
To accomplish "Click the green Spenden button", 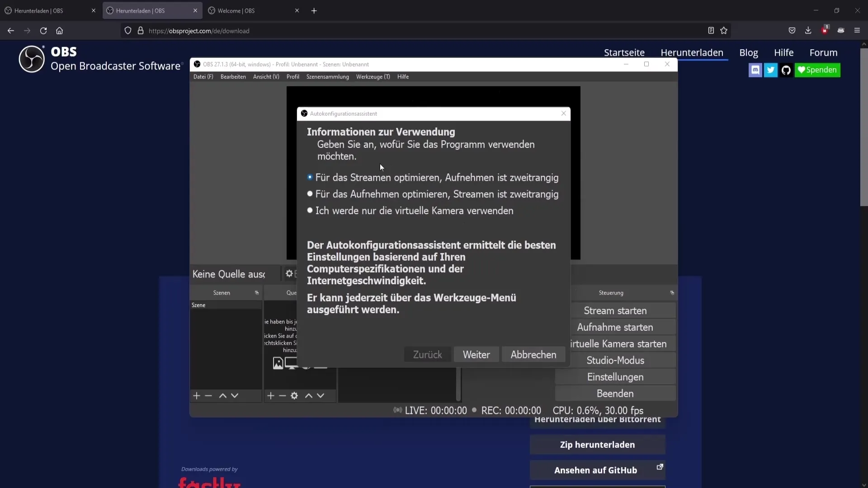I will coord(817,70).
